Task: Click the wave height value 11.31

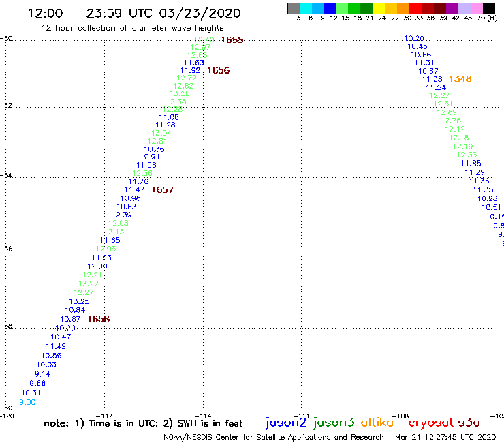Action: (x=424, y=63)
